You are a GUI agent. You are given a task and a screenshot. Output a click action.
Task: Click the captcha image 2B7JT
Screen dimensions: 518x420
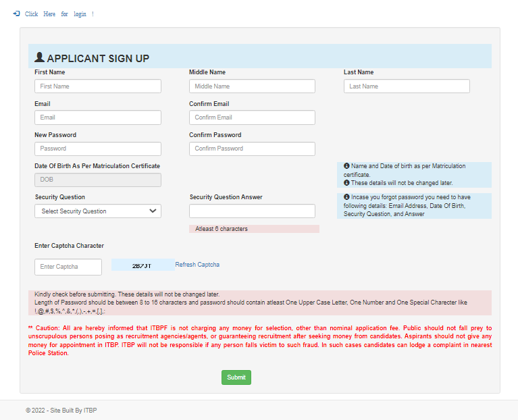point(142,266)
